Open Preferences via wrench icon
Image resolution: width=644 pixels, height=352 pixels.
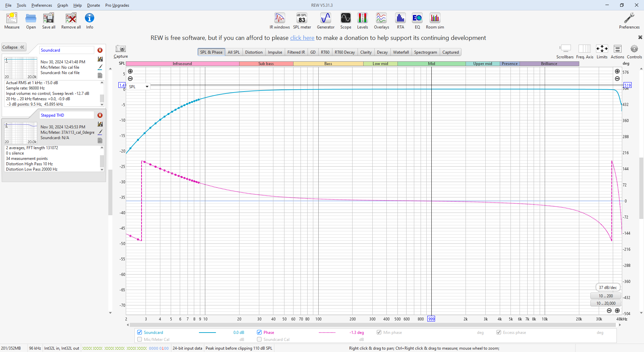click(629, 21)
